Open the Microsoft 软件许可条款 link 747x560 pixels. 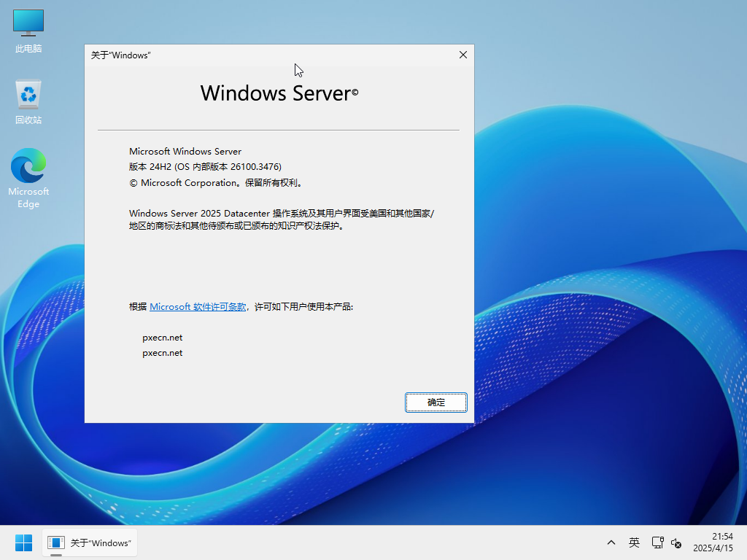pyautogui.click(x=198, y=307)
